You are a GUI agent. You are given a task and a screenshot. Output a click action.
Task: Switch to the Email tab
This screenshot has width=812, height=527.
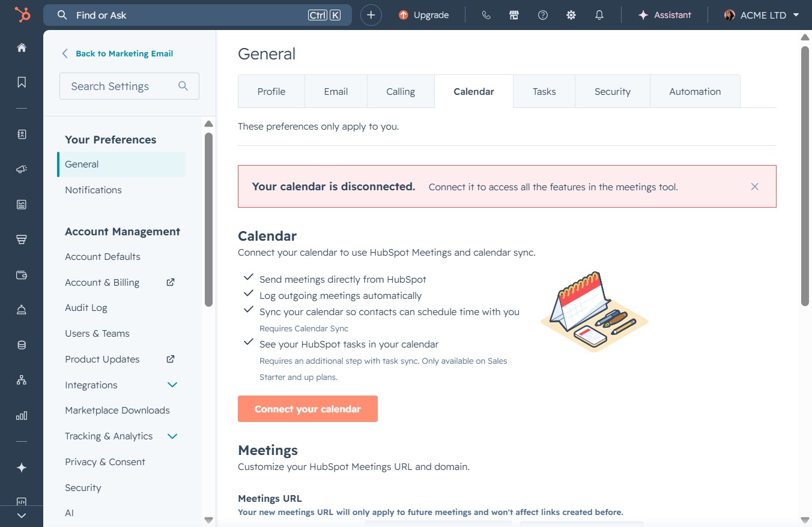[x=336, y=91]
